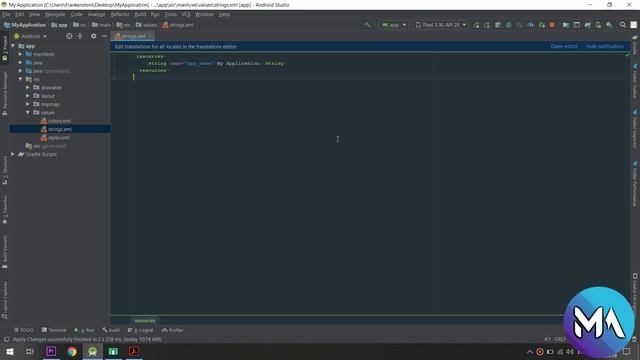Open Chrome from the taskbar

(72, 351)
